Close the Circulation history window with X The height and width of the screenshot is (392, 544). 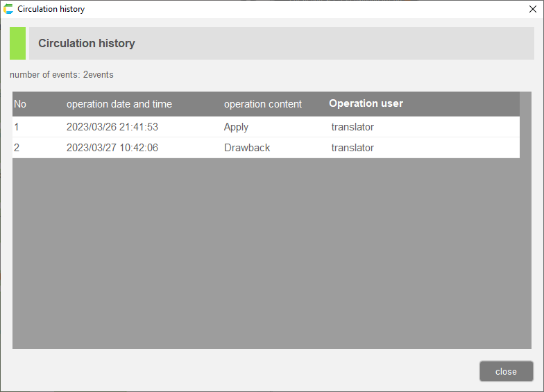click(x=532, y=9)
